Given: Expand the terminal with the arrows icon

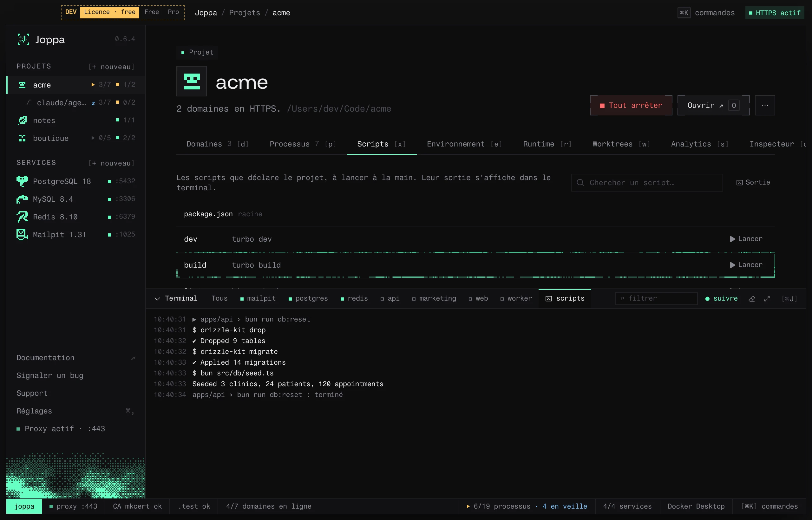Looking at the screenshot, I should point(767,298).
